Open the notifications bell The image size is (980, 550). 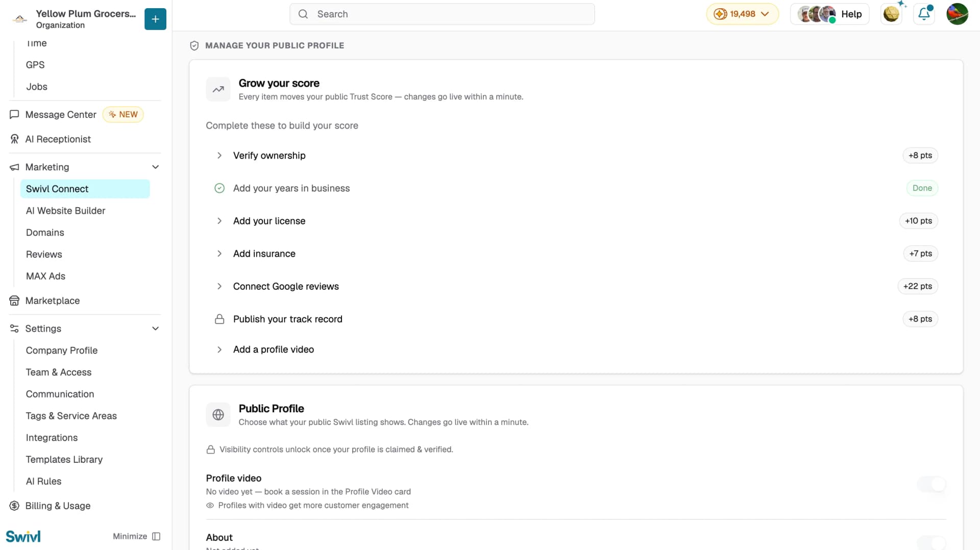tap(924, 14)
